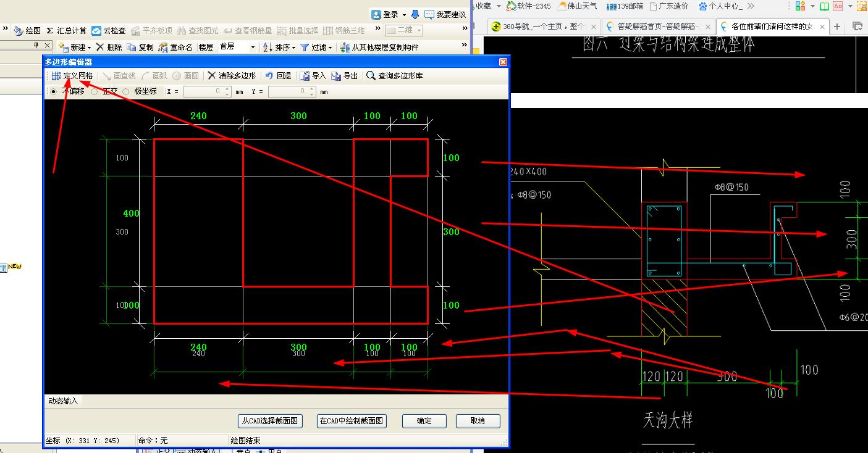Open the 139邮箱 bookmark

[625, 6]
